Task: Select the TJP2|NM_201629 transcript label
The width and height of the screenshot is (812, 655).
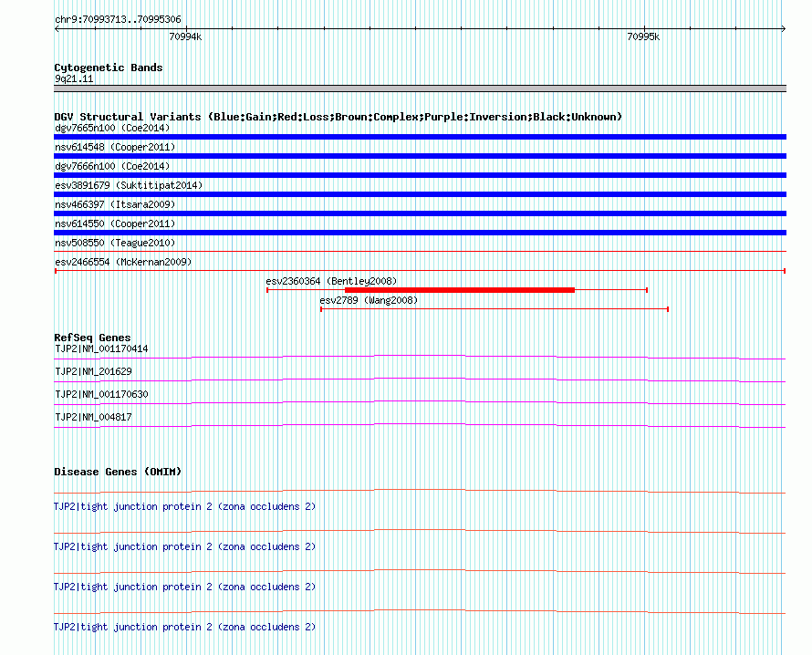Action: (93, 372)
